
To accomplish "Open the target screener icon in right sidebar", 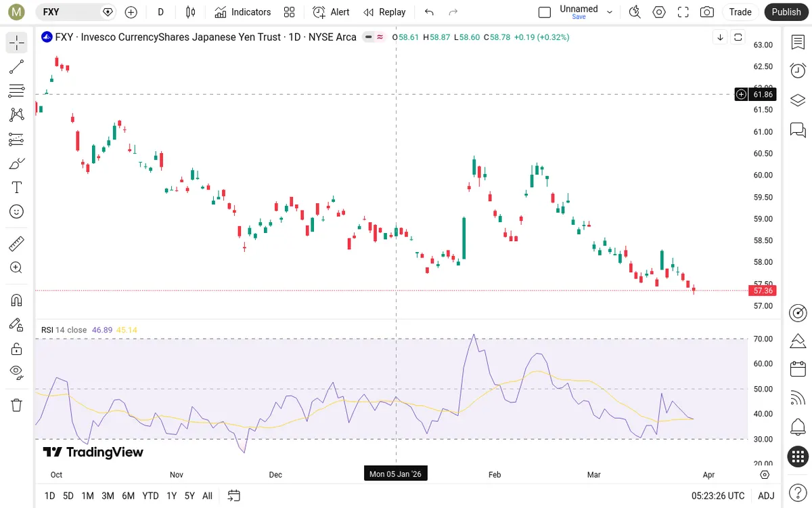I will coord(798,312).
